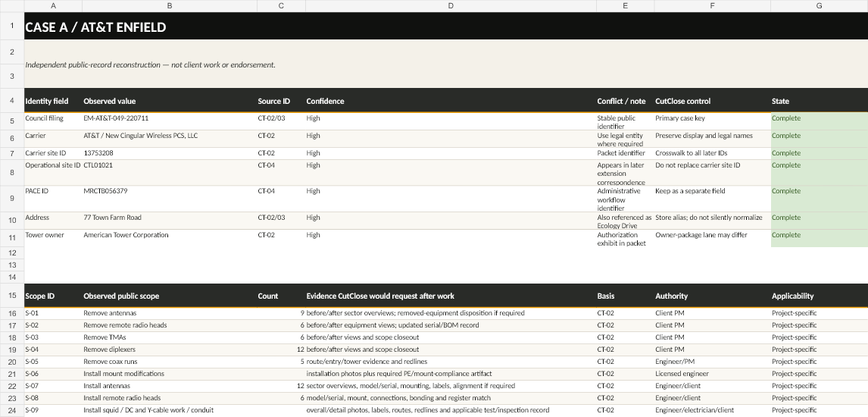Select the 'State' header cell
This screenshot has width=868, height=417.
coord(820,101)
